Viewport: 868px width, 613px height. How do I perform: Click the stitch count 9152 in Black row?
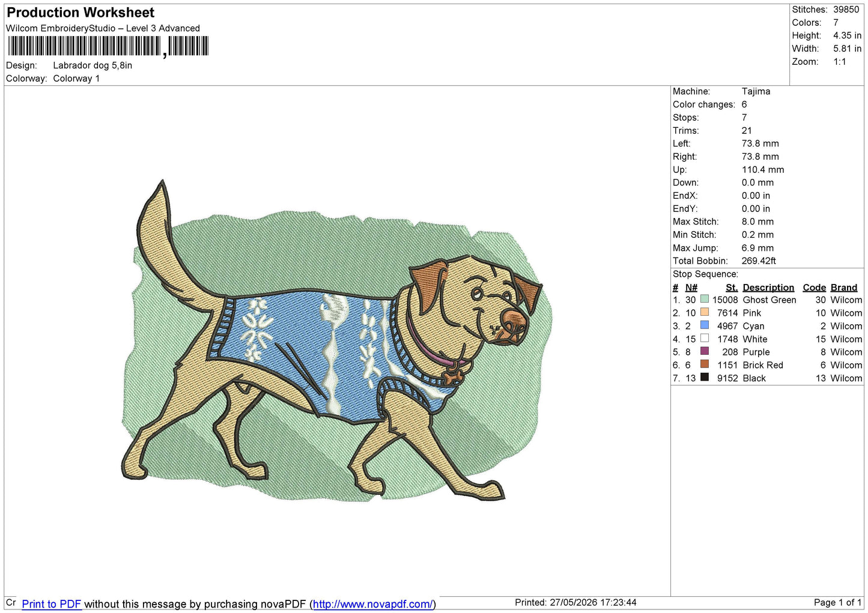tap(727, 378)
